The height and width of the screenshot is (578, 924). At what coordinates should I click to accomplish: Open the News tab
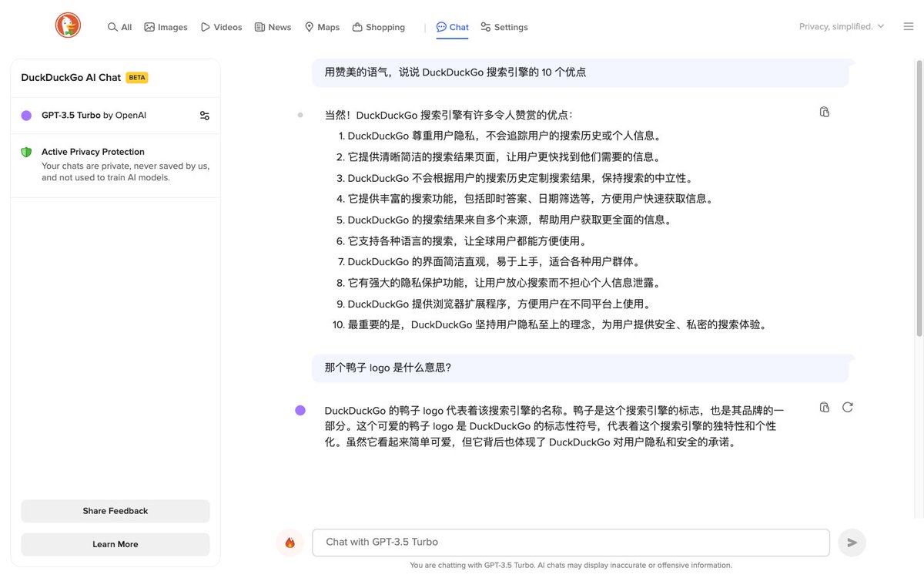point(273,27)
